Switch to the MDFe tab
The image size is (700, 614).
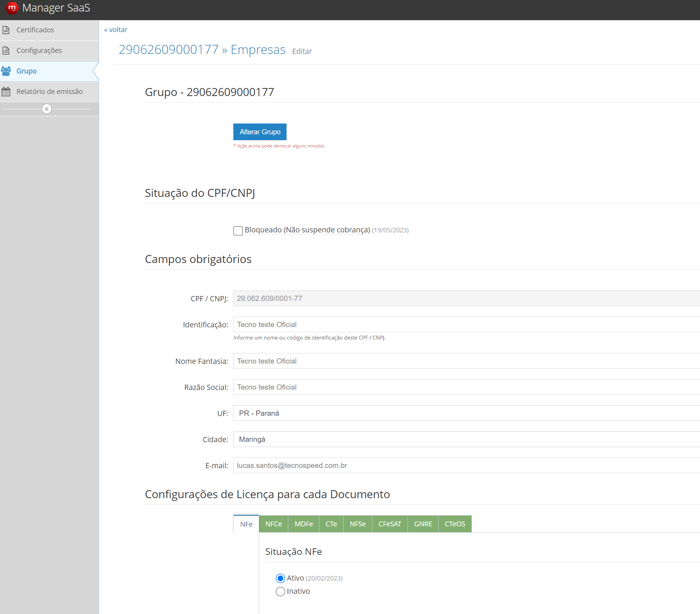click(303, 524)
